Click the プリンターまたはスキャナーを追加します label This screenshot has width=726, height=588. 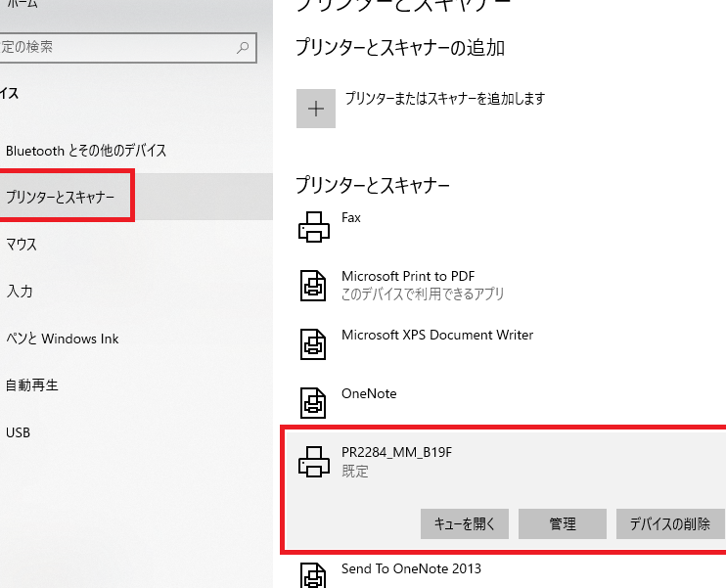[443, 99]
